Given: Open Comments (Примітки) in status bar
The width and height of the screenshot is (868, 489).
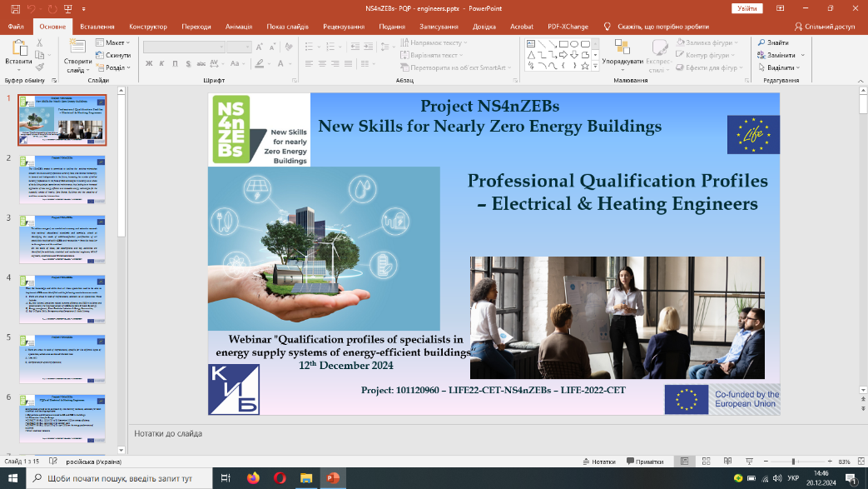Looking at the screenshot, I should click(x=645, y=462).
